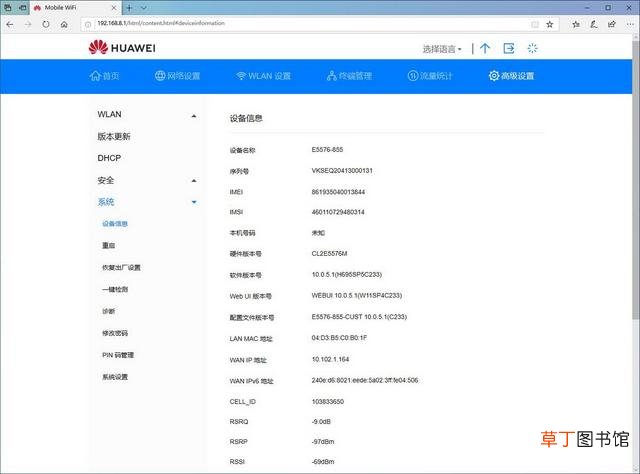Open 设备信息 submenu item
This screenshot has width=640, height=474.
point(115,224)
